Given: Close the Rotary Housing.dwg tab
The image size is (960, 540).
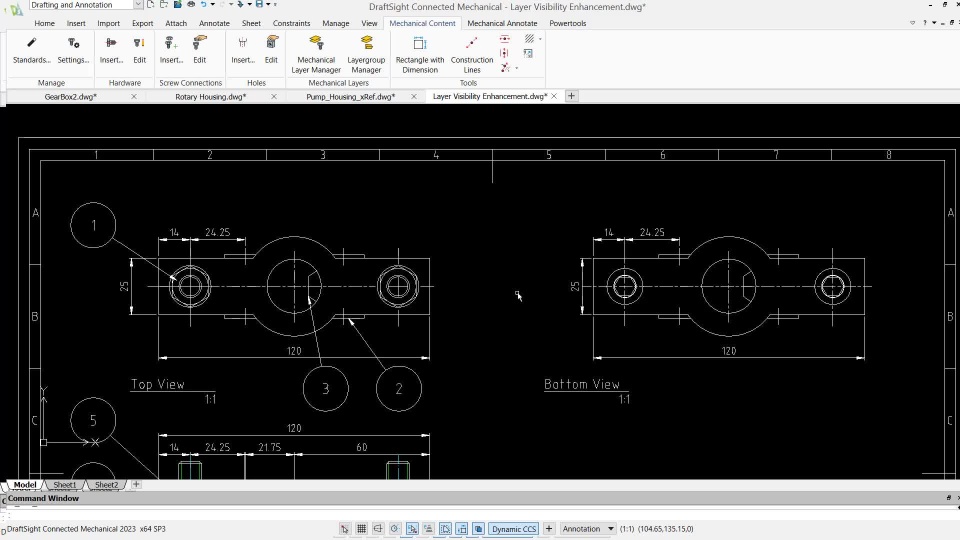Looking at the screenshot, I should click(x=274, y=97).
